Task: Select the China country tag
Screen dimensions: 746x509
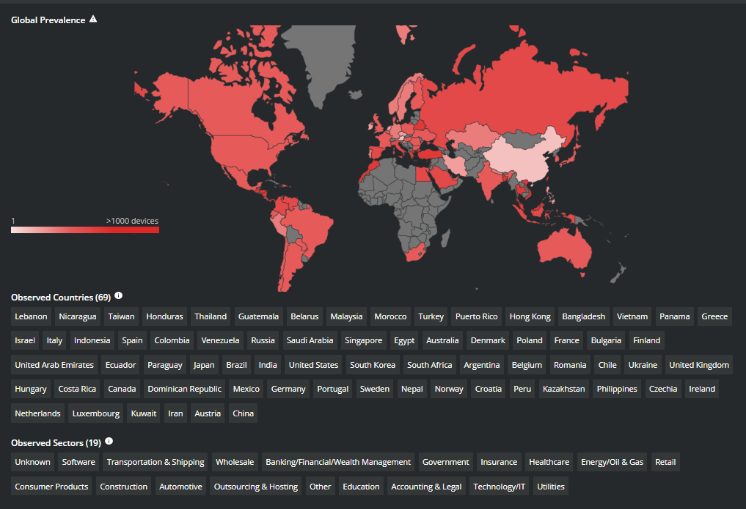Action: [243, 413]
